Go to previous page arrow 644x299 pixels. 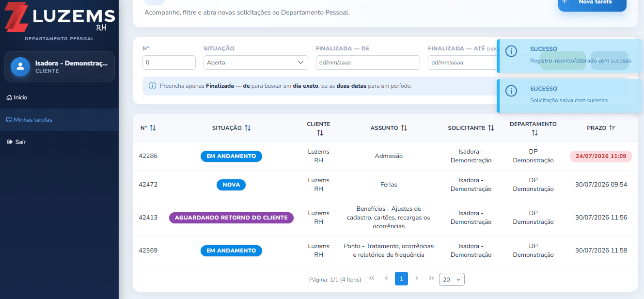pos(386,278)
